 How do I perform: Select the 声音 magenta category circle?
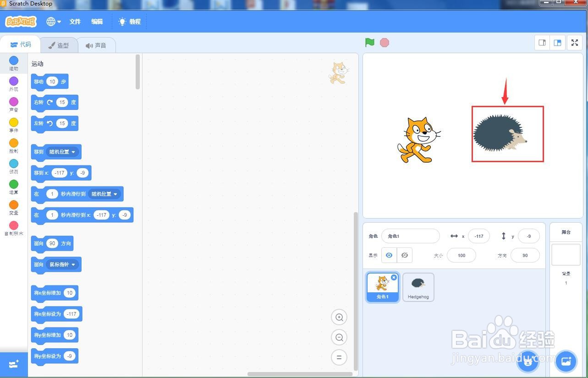14,102
